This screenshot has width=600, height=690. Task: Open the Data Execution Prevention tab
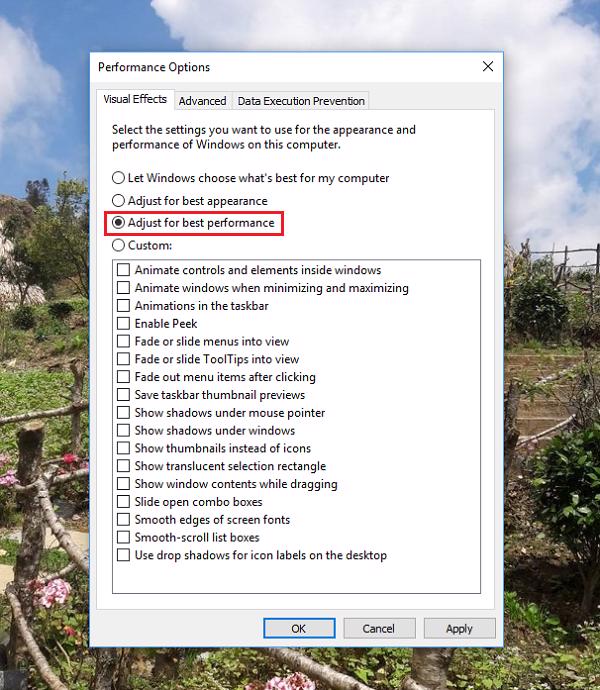(301, 101)
